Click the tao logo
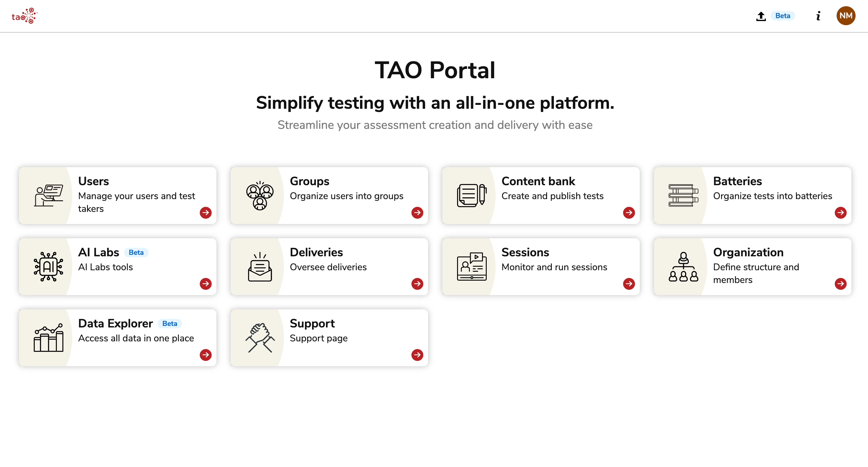 point(24,15)
